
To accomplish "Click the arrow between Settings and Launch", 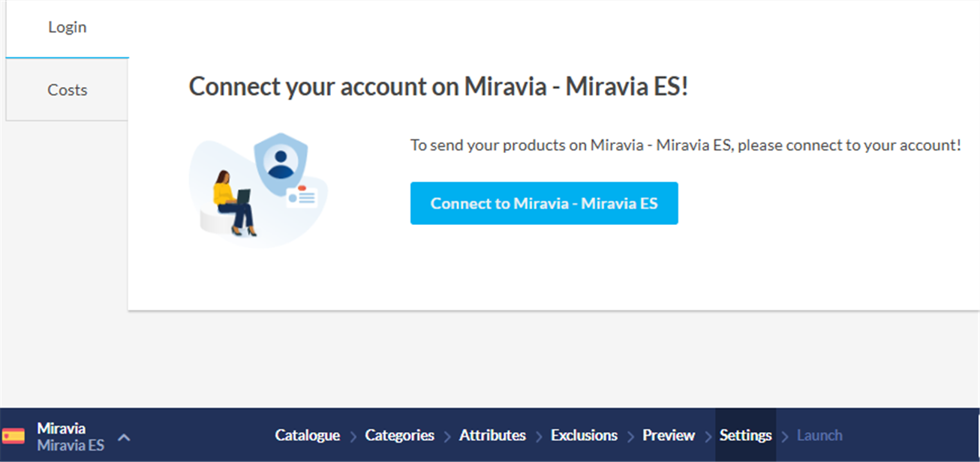I will click(786, 436).
